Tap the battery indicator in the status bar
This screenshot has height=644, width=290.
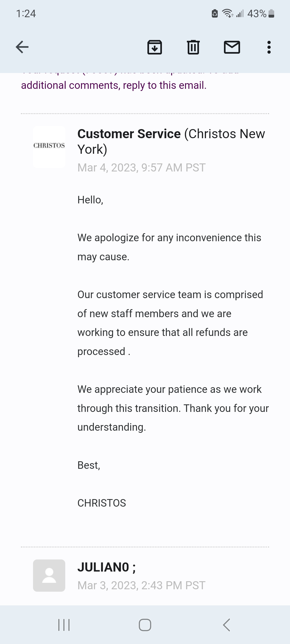[x=271, y=13]
